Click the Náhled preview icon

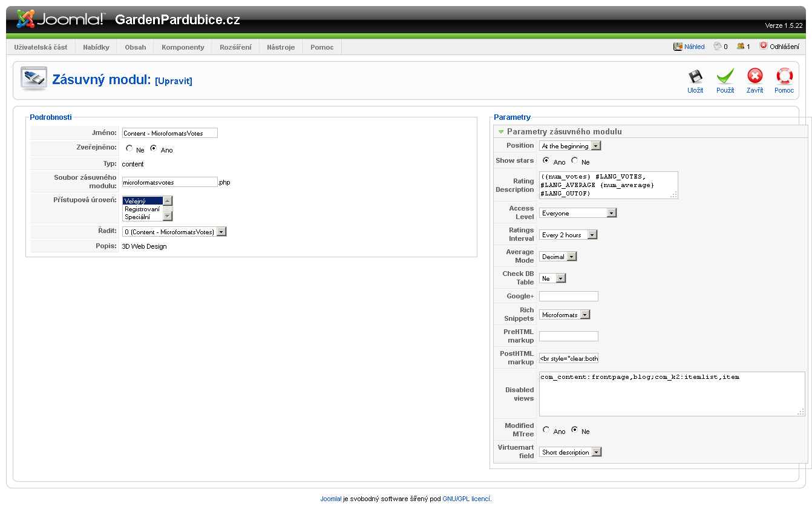click(678, 47)
